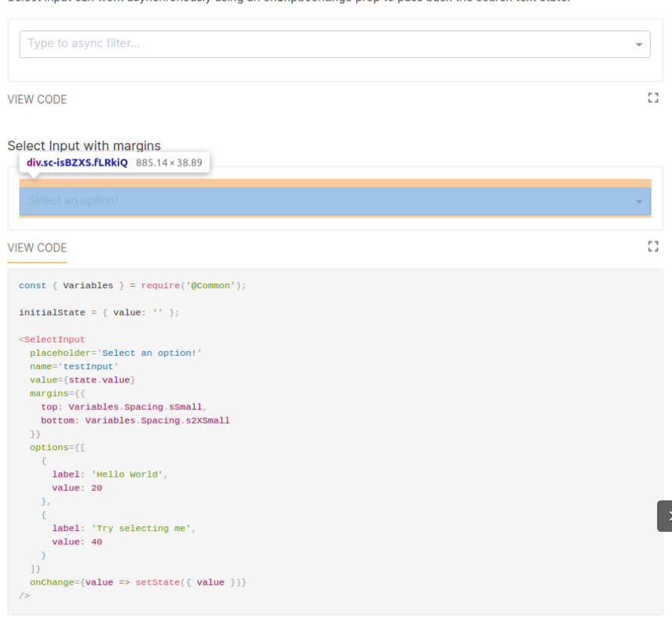Image resolution: width=672 pixels, height=630 pixels.
Task: Click the 'Select Input with margins' heading
Action: click(84, 146)
